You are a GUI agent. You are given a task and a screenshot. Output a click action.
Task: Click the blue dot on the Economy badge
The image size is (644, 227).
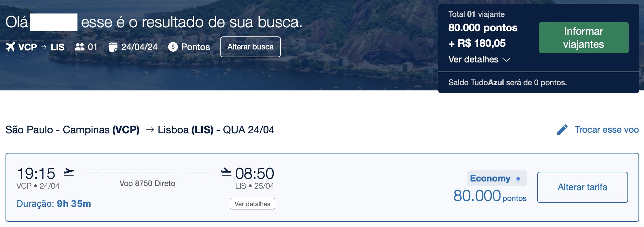[x=518, y=179]
